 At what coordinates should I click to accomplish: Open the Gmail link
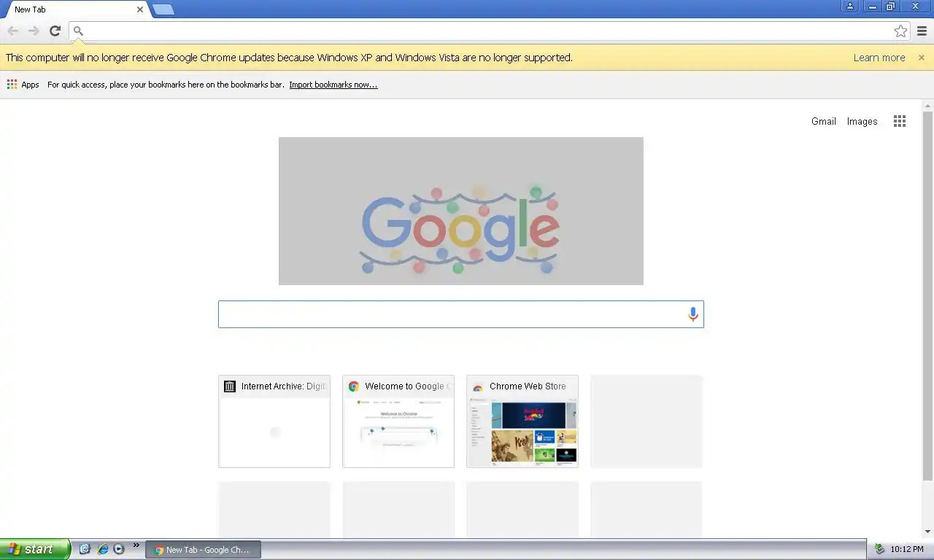[824, 122]
